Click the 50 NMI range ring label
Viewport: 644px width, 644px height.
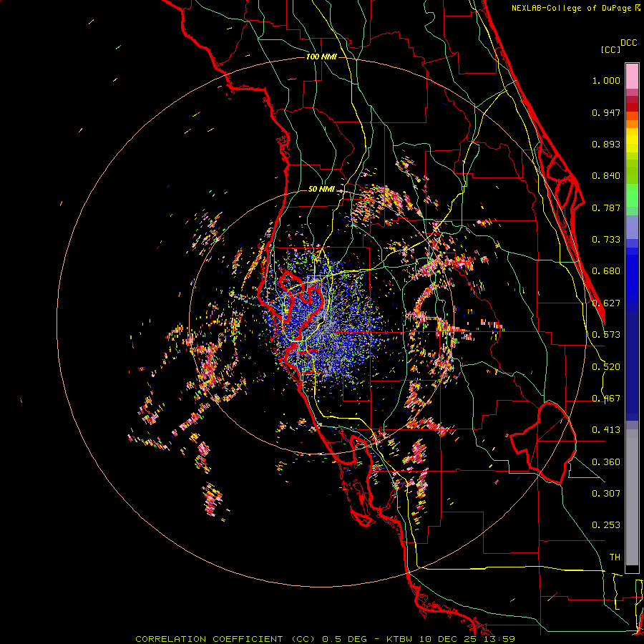(321, 189)
